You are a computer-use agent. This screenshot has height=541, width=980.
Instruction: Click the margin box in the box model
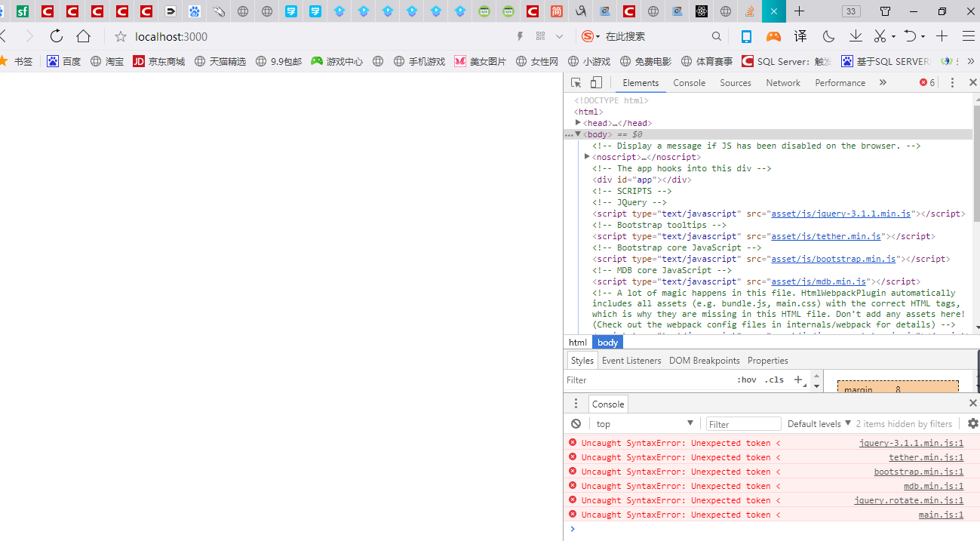coord(898,386)
